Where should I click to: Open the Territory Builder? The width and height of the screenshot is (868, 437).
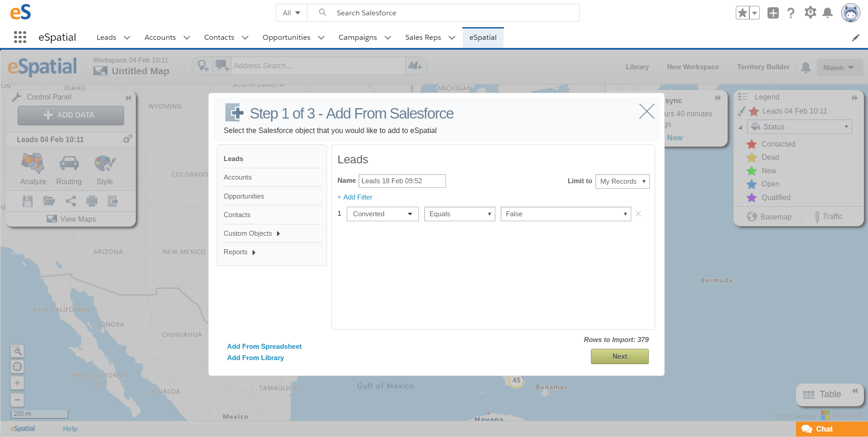click(x=763, y=67)
